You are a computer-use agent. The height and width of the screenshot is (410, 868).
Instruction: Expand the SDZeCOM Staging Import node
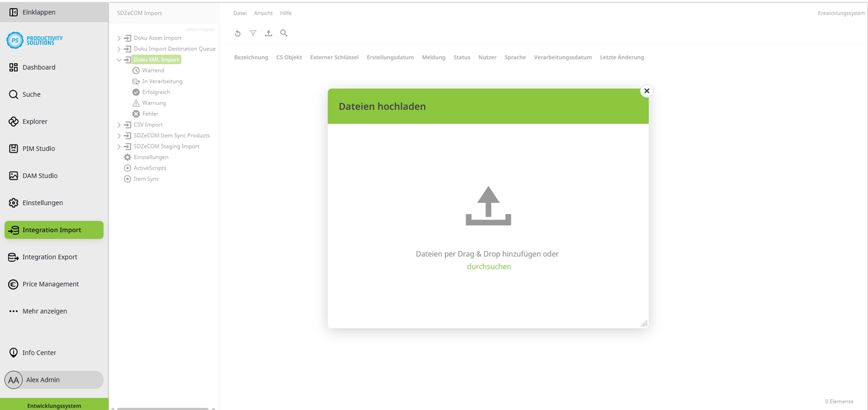119,146
